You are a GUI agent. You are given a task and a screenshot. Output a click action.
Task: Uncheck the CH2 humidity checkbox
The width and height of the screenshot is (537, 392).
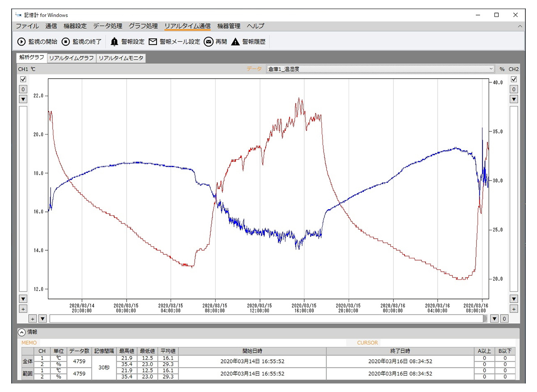(514, 79)
